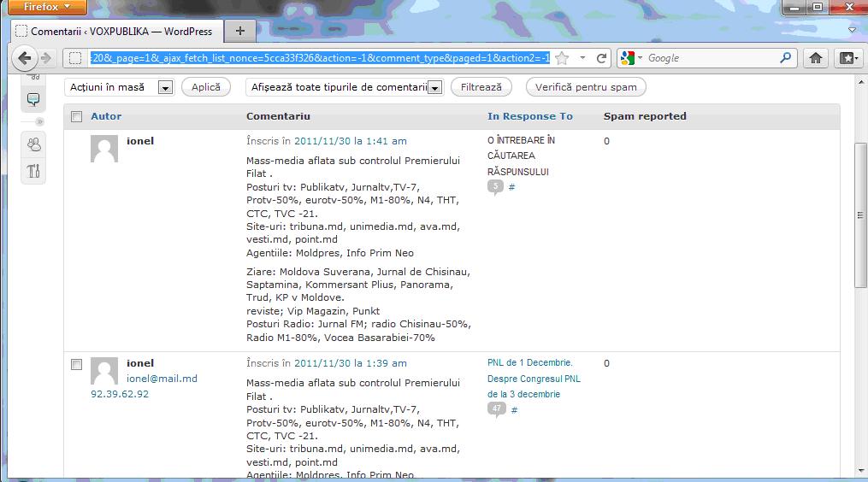Click avatar of ionel@mail.md comment
The image size is (868, 482).
pos(104,371)
